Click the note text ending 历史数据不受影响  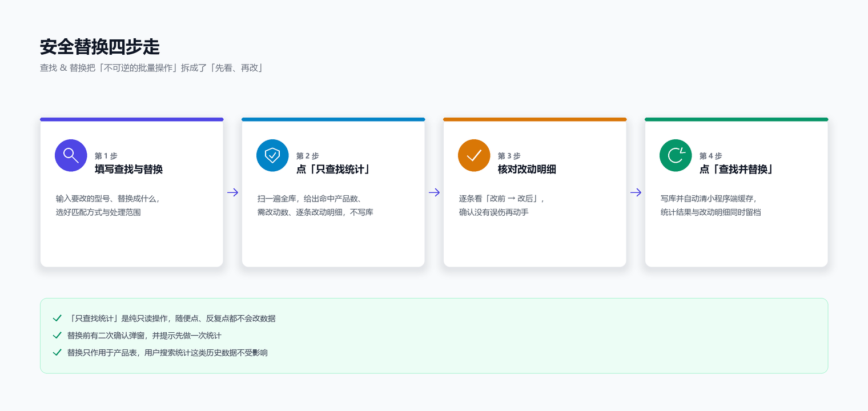(x=167, y=353)
